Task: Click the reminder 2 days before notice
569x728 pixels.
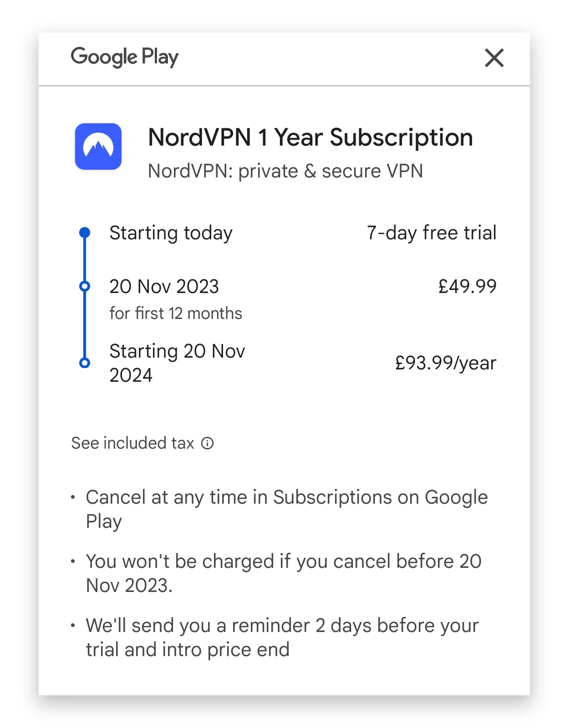Action: point(282,637)
